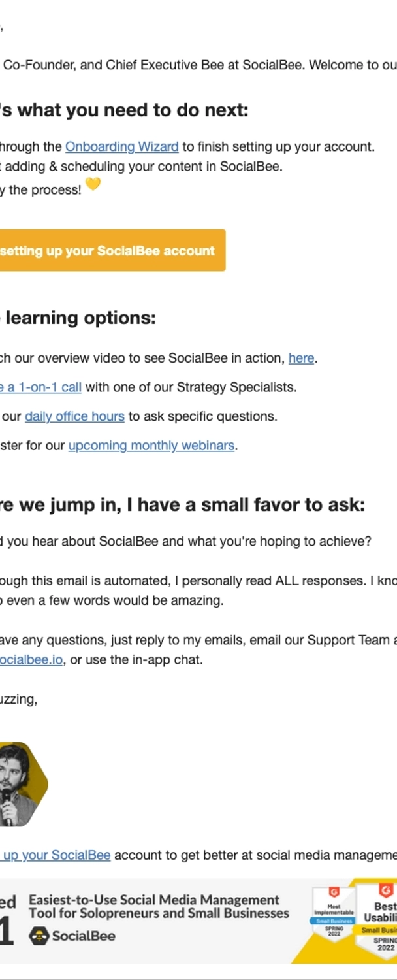Click the small G2 icon on the left badge
397x980 pixels.
click(x=333, y=890)
